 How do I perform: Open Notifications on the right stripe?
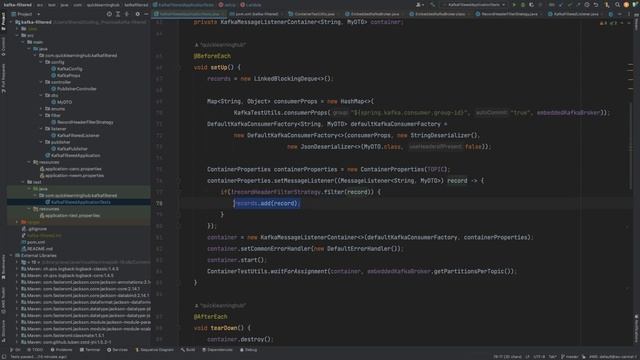click(x=636, y=329)
